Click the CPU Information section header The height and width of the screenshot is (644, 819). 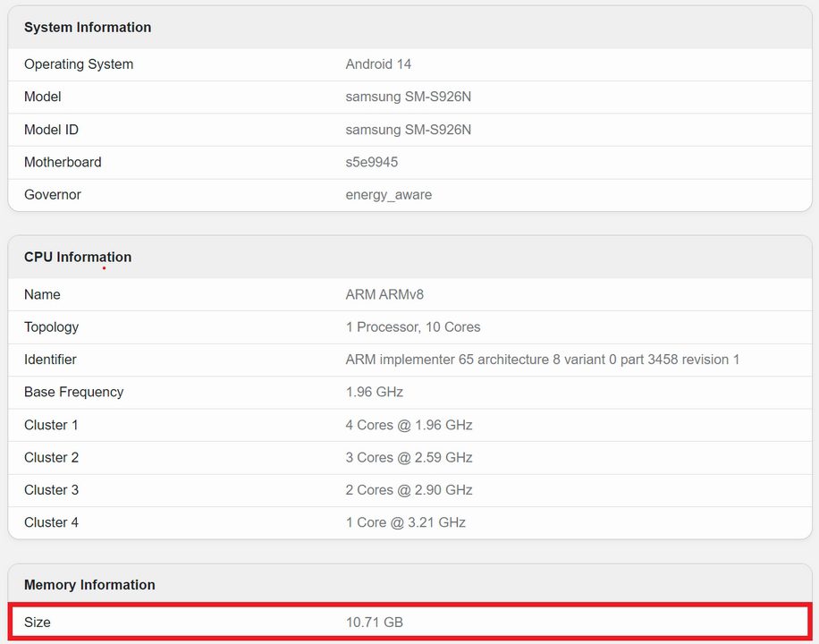coord(78,258)
